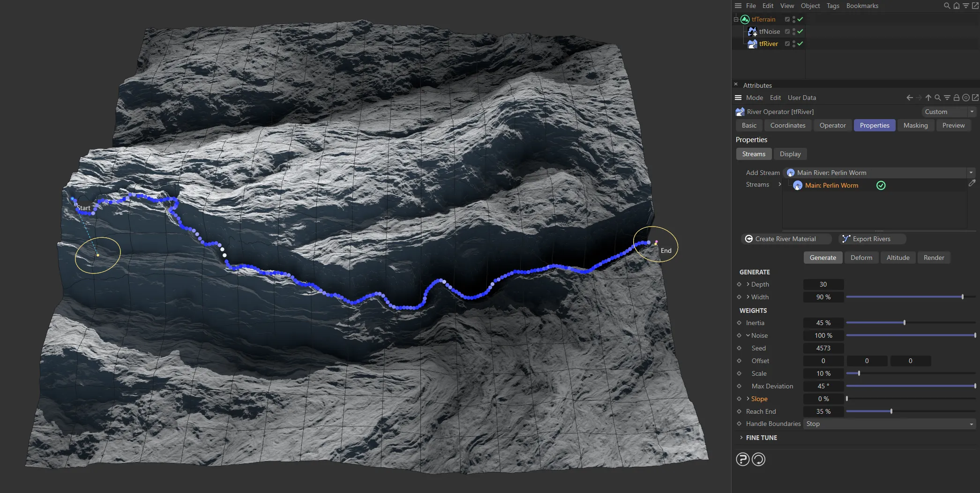Click the lock icon in the Attributes panel
Screen dimensions: 980x493
tap(956, 98)
